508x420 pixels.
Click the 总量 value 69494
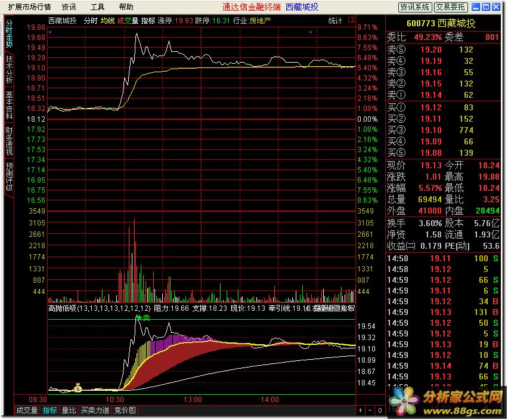click(430, 199)
